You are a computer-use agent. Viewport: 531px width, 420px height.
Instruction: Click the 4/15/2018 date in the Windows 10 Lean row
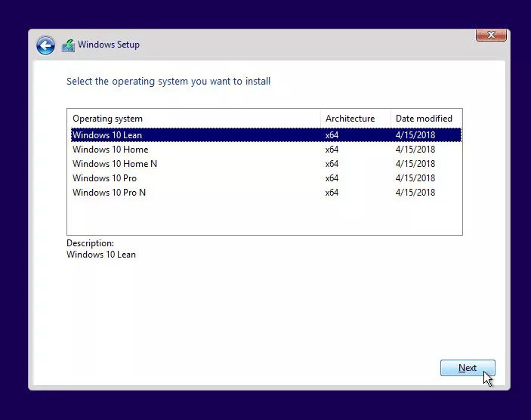pos(415,134)
